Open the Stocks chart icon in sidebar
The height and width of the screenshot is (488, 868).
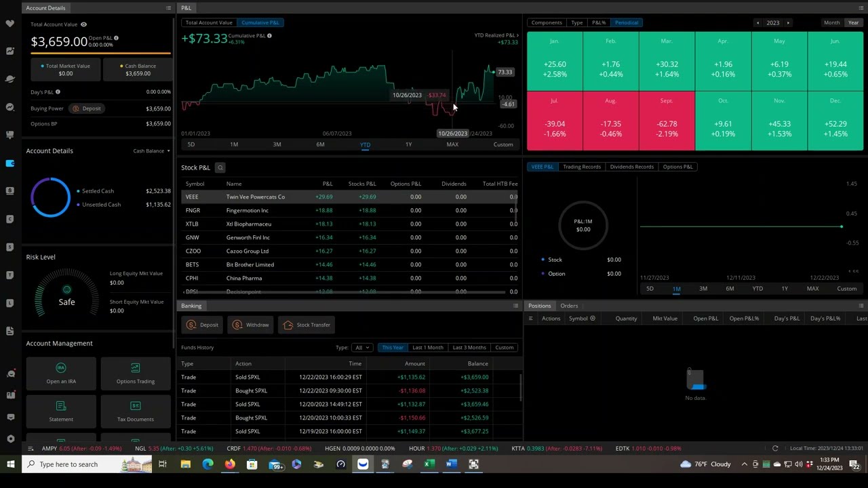(10, 52)
